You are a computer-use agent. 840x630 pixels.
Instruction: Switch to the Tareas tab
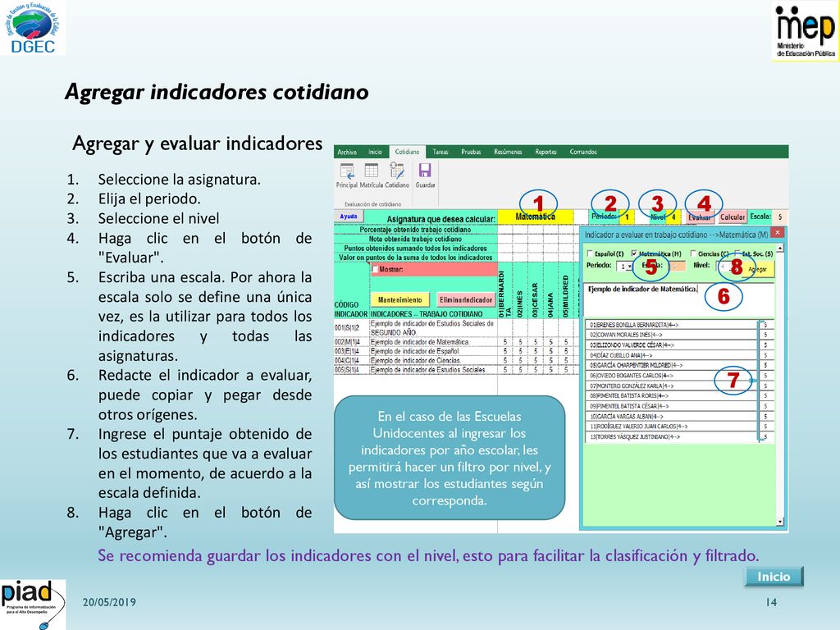pyautogui.click(x=441, y=152)
